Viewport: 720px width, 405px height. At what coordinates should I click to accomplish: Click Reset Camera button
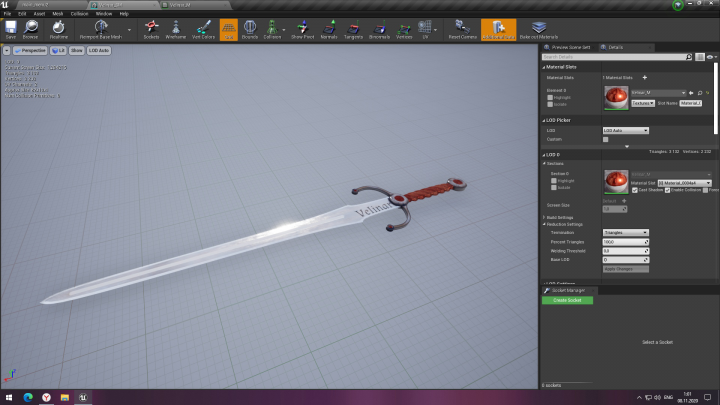462,29
